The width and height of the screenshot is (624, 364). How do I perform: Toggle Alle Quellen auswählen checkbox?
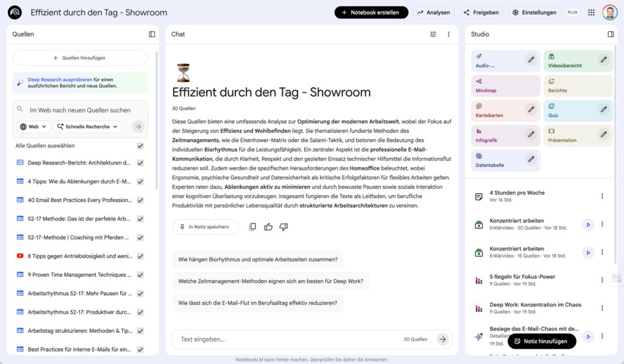pos(140,146)
